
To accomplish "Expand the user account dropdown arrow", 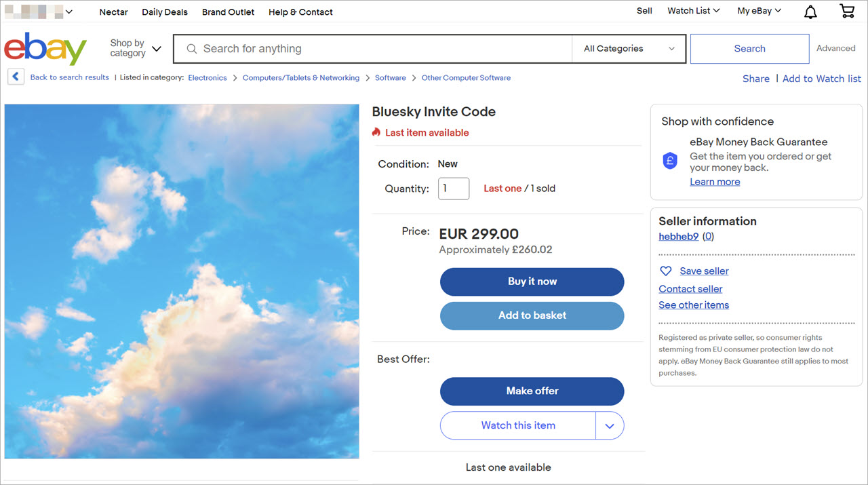I will 68,12.
